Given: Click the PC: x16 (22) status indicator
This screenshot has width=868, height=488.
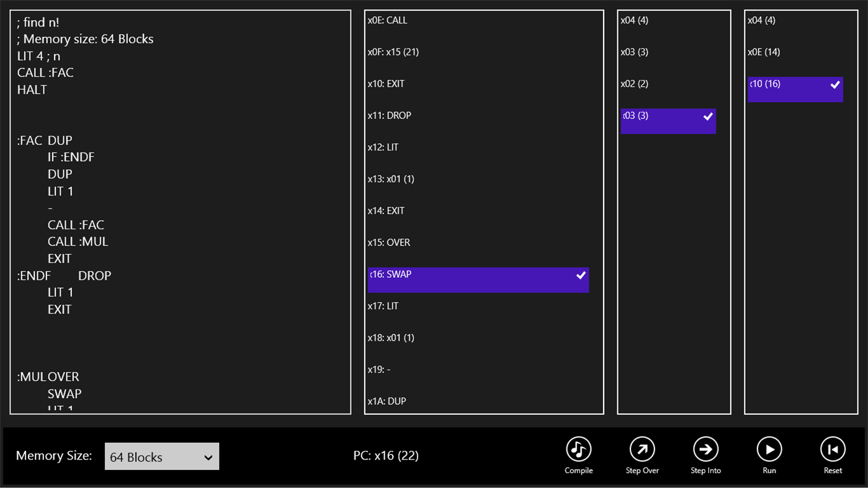Looking at the screenshot, I should pyautogui.click(x=386, y=456).
